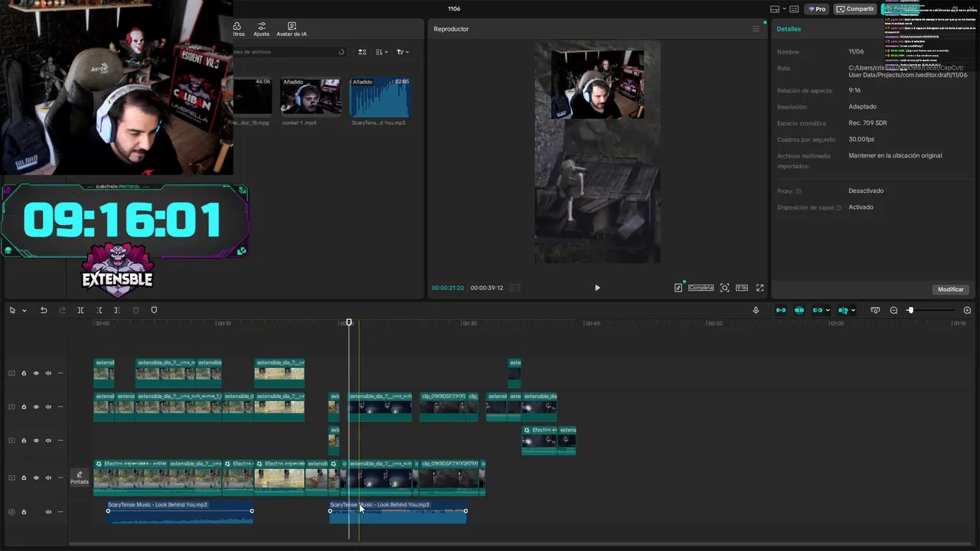Lock the audio track
Viewport: 980px width, 551px height.
pos(24,512)
